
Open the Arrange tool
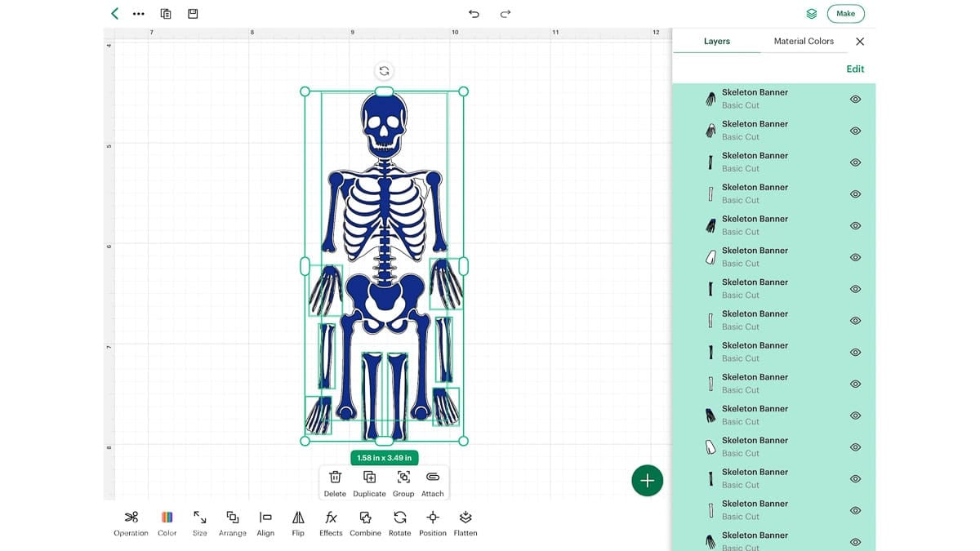pyautogui.click(x=233, y=523)
